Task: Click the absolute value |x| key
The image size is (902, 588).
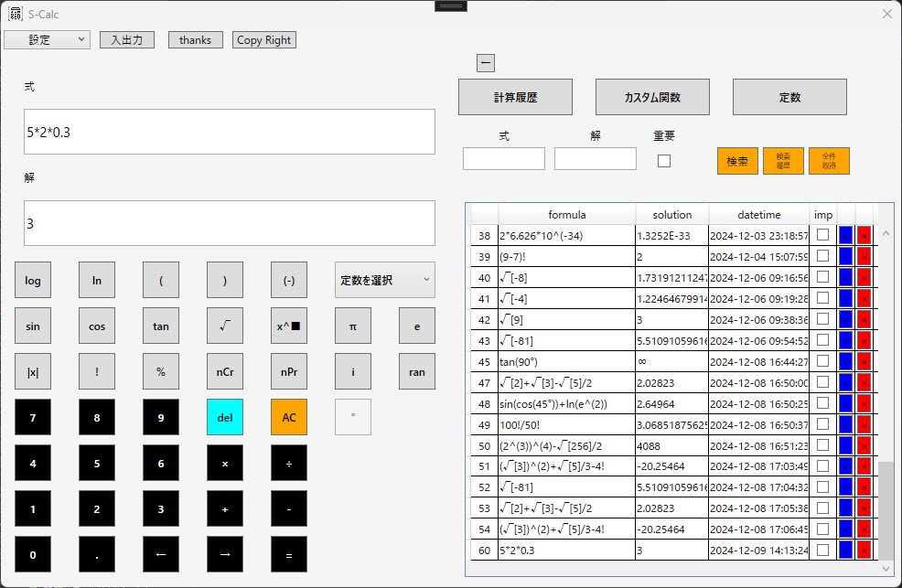Action: 33,371
